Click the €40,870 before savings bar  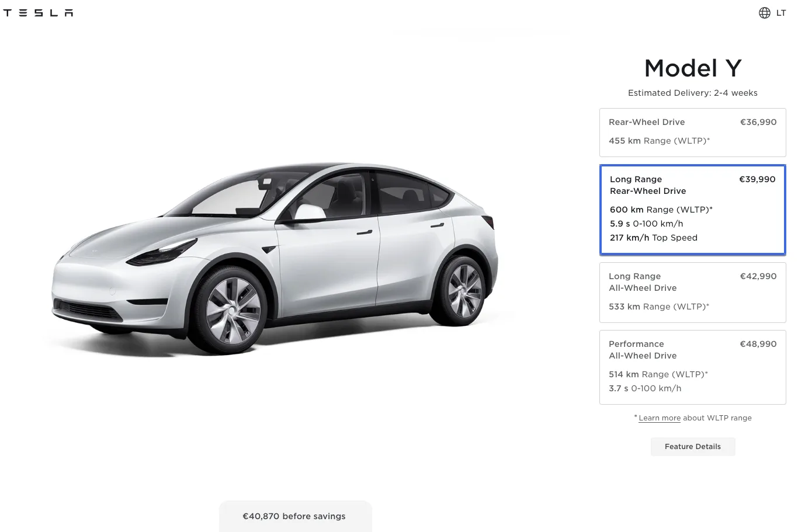(x=295, y=516)
